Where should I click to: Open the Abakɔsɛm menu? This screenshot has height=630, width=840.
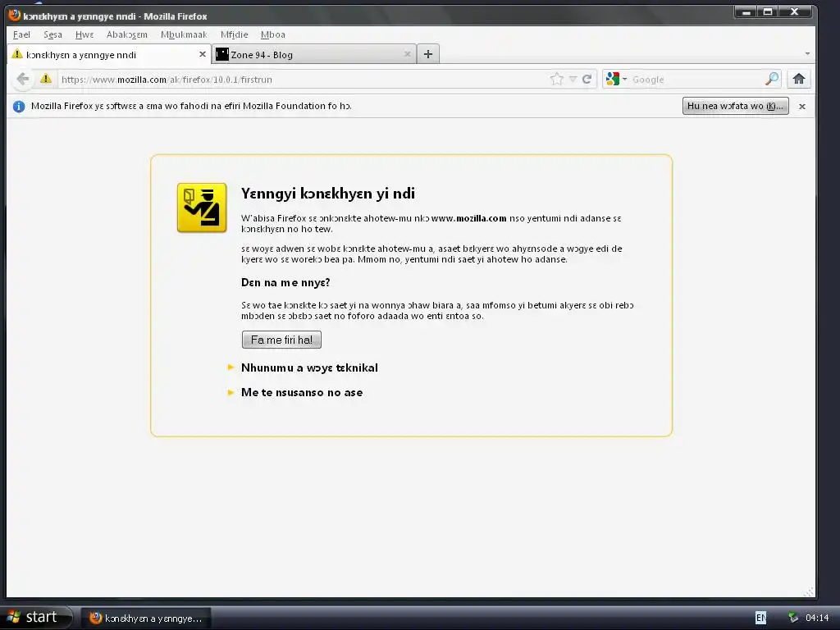coord(127,34)
